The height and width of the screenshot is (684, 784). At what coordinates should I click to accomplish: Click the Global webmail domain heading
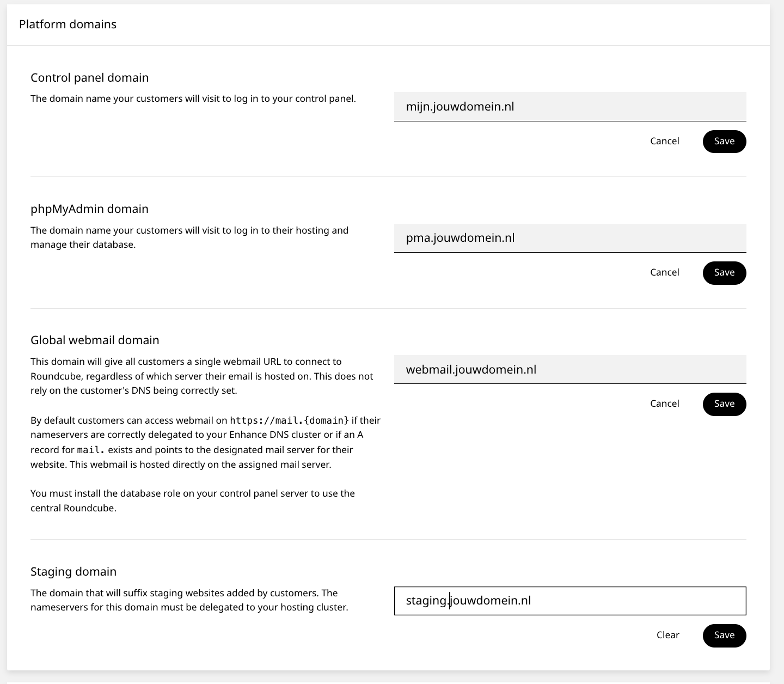tap(95, 340)
